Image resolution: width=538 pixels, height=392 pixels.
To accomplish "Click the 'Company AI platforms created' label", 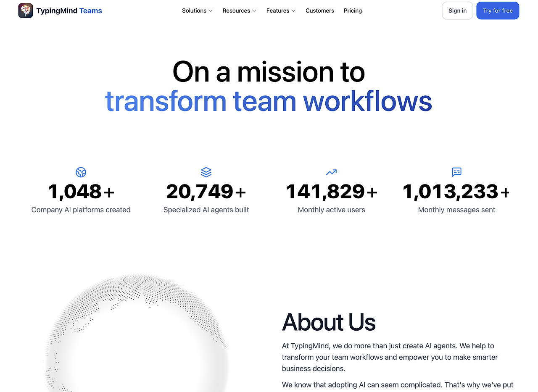I will (81, 210).
